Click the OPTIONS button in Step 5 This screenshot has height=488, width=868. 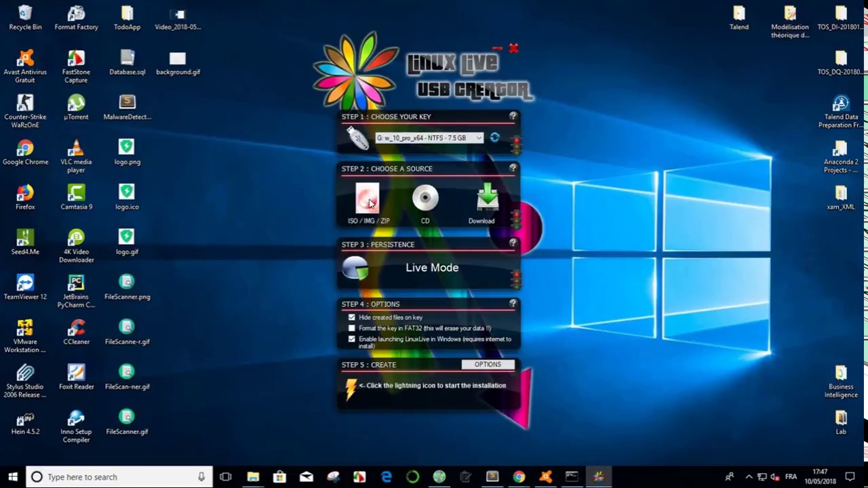coord(488,365)
